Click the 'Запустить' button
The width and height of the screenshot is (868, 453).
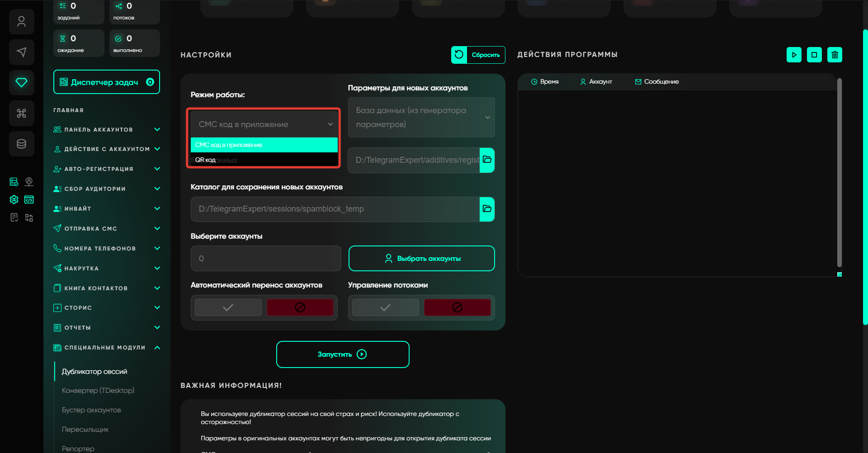tap(343, 354)
